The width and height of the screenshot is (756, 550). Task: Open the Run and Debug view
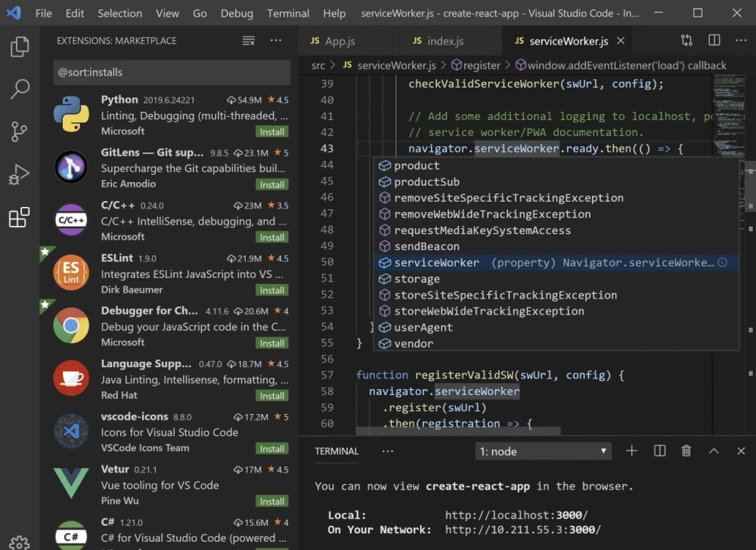point(20,175)
